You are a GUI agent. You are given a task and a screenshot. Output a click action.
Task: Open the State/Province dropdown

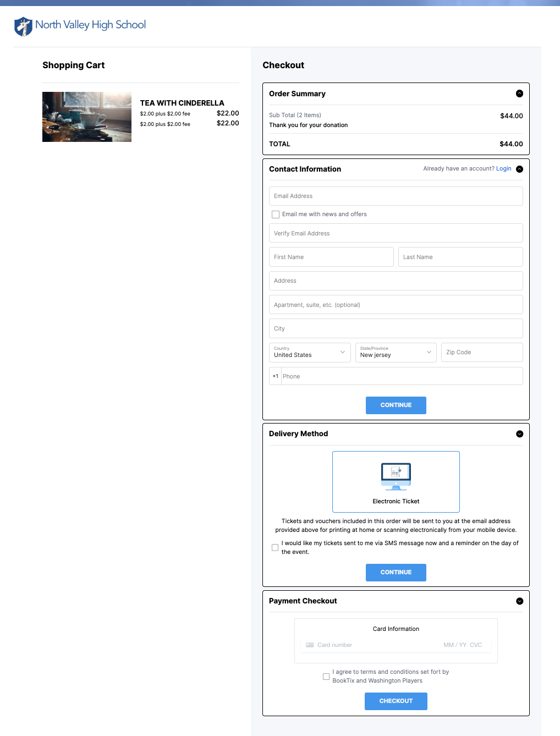[396, 353]
